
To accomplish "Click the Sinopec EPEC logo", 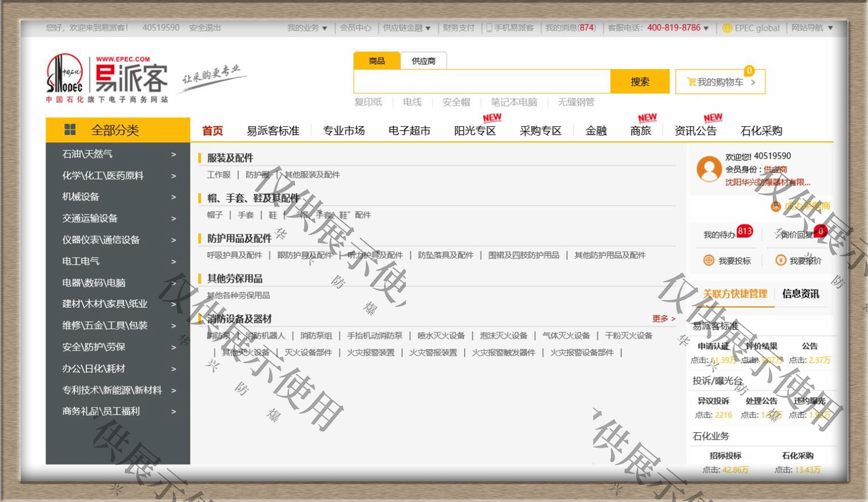I will (x=107, y=78).
